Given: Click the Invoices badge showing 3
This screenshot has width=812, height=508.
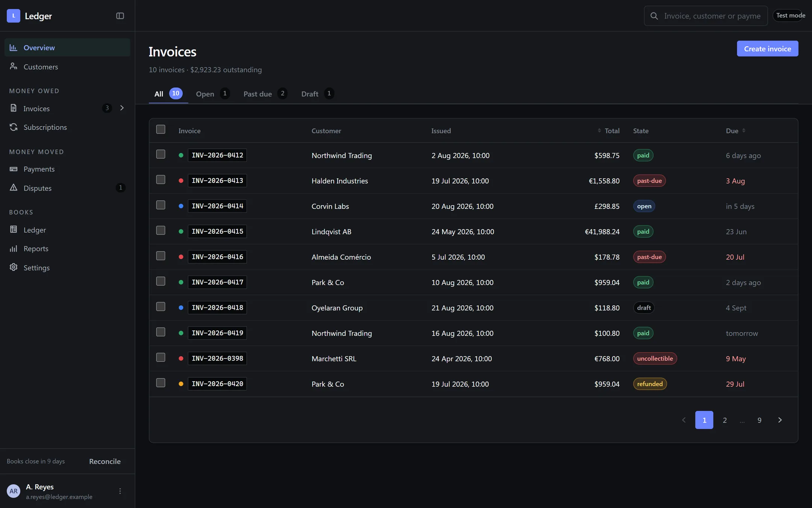Looking at the screenshot, I should [107, 108].
